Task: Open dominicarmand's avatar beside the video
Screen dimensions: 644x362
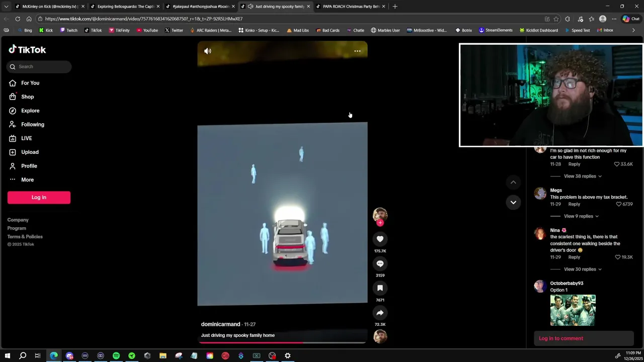Action: [x=380, y=215]
